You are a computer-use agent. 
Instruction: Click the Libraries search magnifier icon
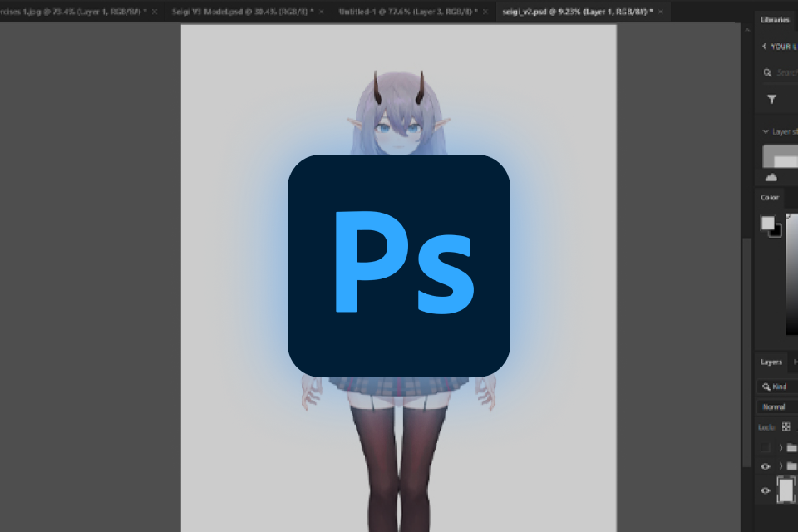click(x=767, y=73)
